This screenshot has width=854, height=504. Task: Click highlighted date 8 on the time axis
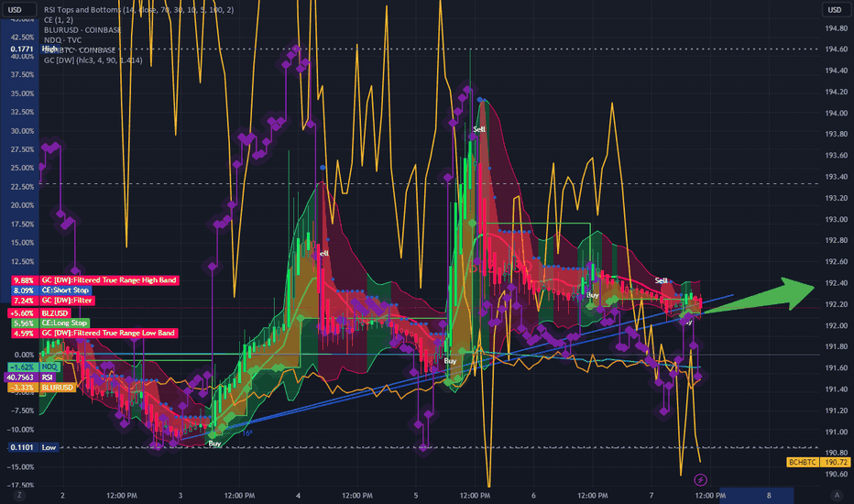pos(769,495)
